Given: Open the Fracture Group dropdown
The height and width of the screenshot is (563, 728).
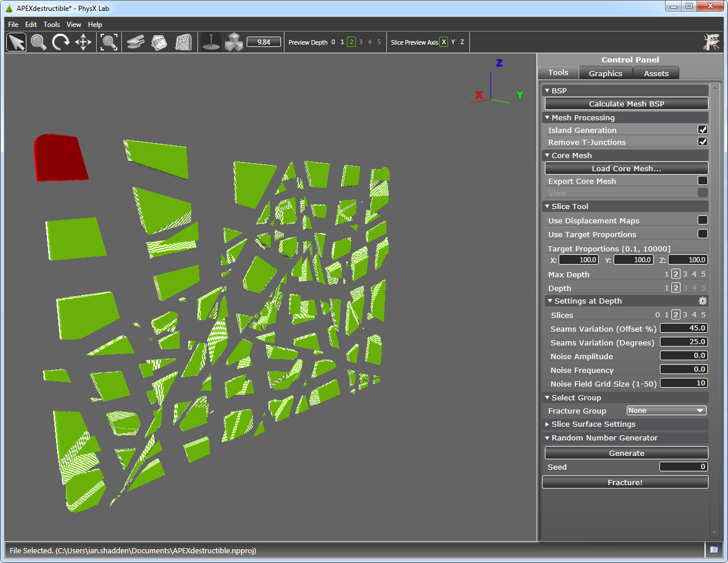Looking at the screenshot, I should [x=666, y=410].
